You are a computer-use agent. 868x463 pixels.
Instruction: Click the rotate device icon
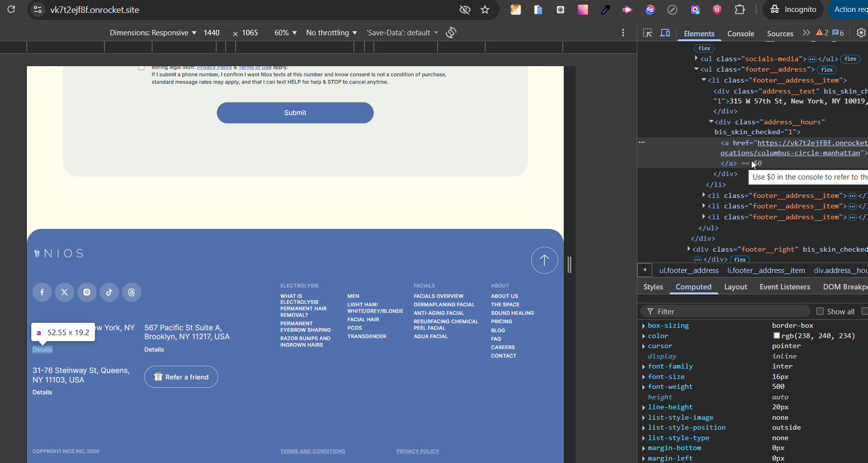[x=451, y=33]
